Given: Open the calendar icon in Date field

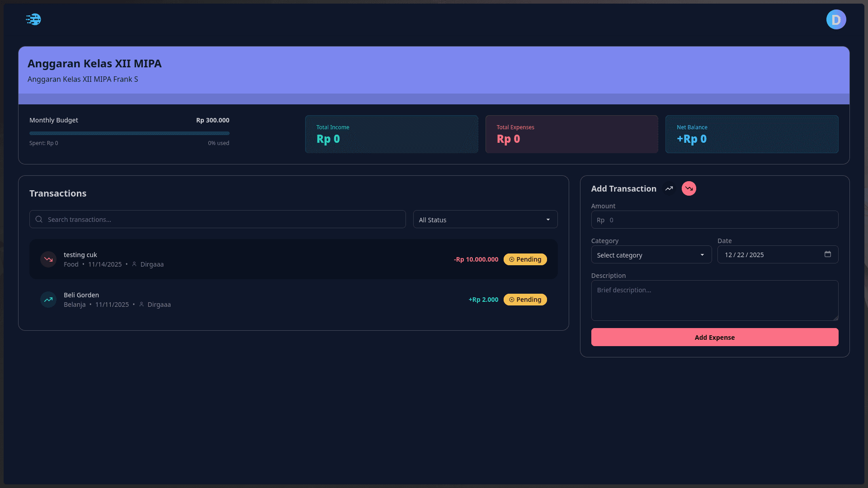Looking at the screenshot, I should click(x=828, y=254).
